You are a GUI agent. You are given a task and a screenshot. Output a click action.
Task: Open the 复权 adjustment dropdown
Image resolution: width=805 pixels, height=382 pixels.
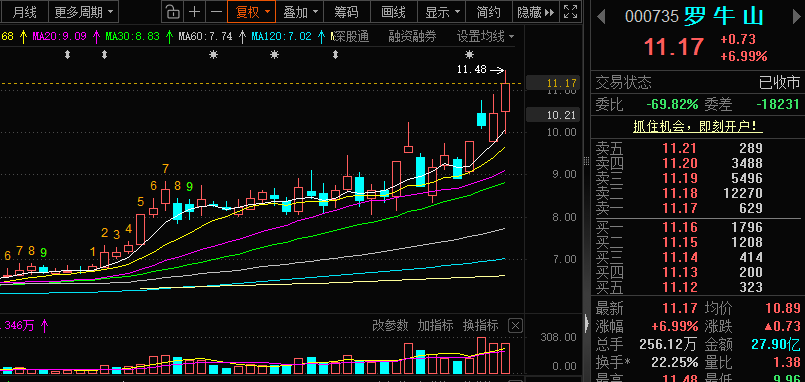point(252,12)
